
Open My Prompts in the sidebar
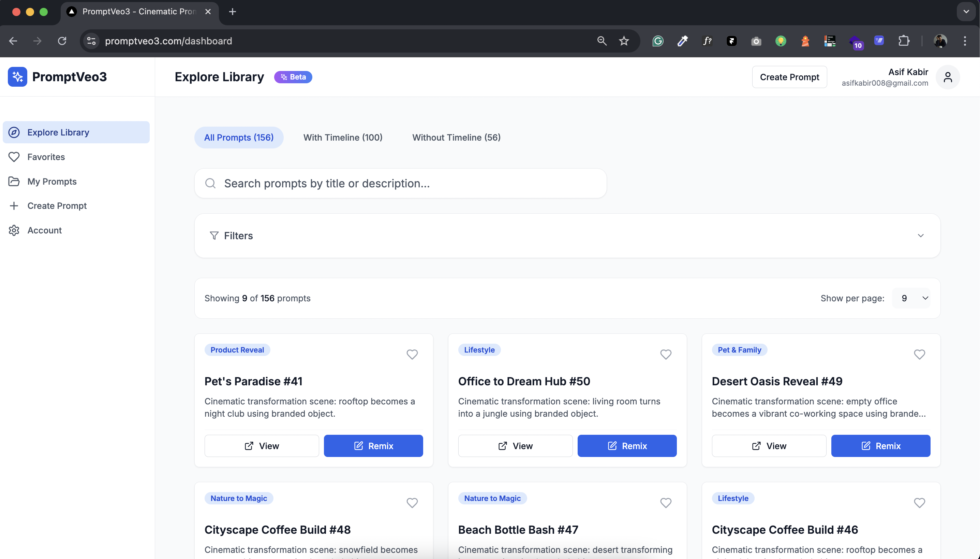76,182
